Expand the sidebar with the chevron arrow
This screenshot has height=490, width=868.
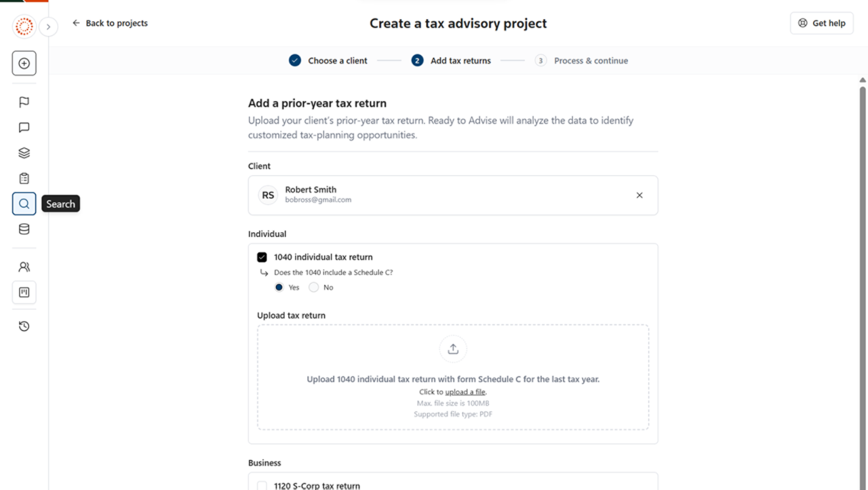point(48,27)
